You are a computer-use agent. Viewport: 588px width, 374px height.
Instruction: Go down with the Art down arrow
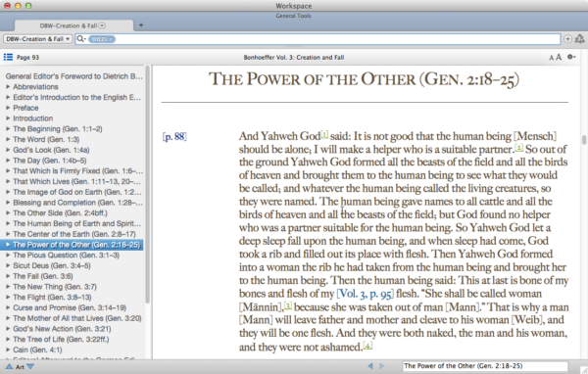[x=30, y=366]
